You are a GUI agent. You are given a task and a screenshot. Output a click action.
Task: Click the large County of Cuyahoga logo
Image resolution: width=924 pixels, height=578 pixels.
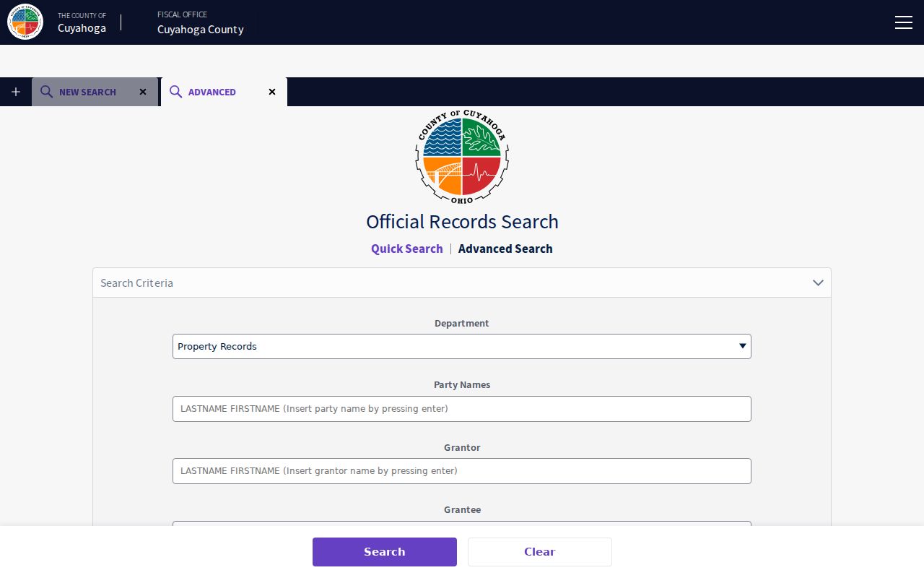coord(462,157)
